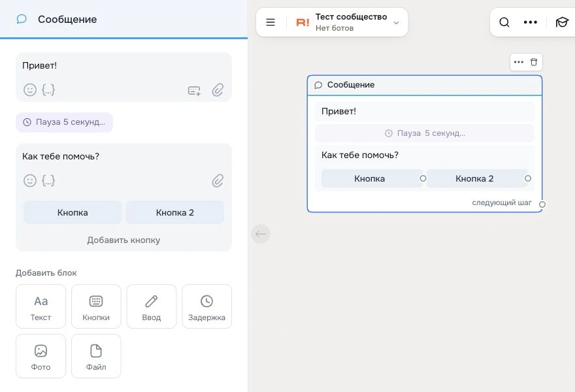Click the Добавить блок heading
The width and height of the screenshot is (575, 392).
46,273
